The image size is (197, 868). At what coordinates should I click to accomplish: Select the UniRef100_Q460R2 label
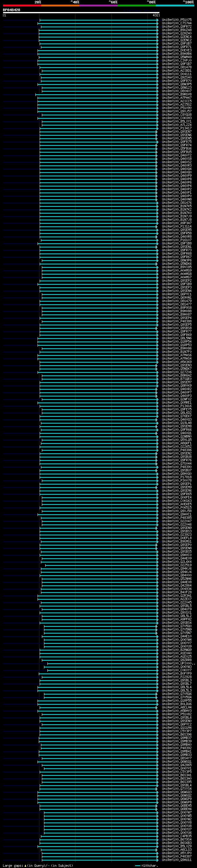pyautogui.click(x=177, y=389)
